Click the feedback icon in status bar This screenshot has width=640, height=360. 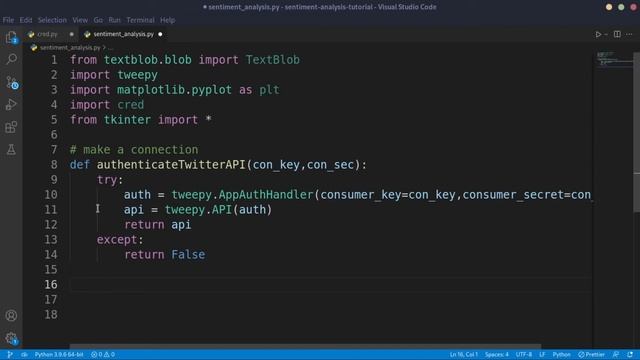coord(616,355)
